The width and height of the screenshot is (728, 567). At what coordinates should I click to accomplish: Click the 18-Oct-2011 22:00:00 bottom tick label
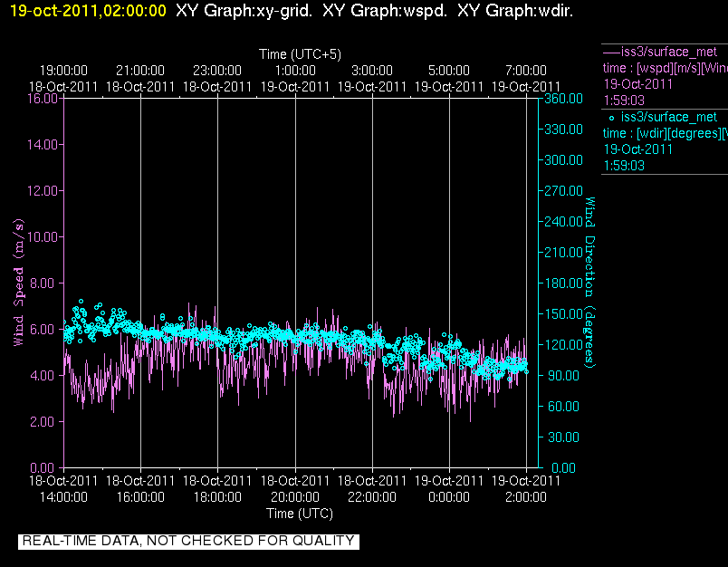pos(372,489)
